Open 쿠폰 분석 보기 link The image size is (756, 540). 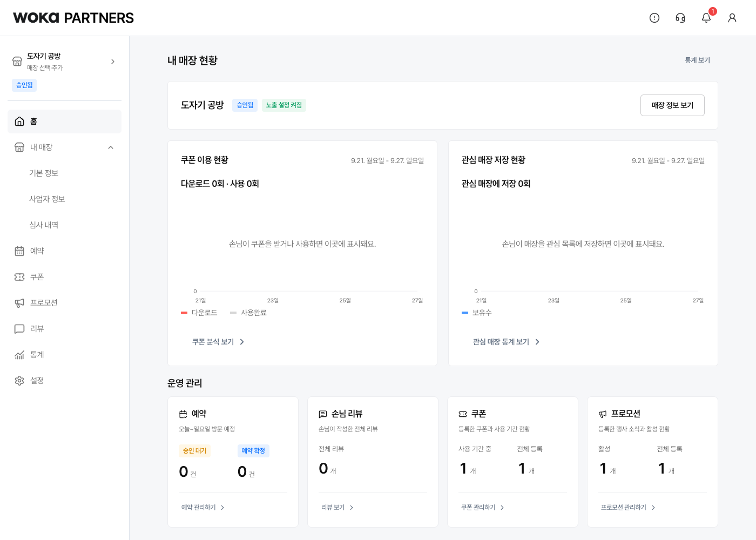(218, 342)
